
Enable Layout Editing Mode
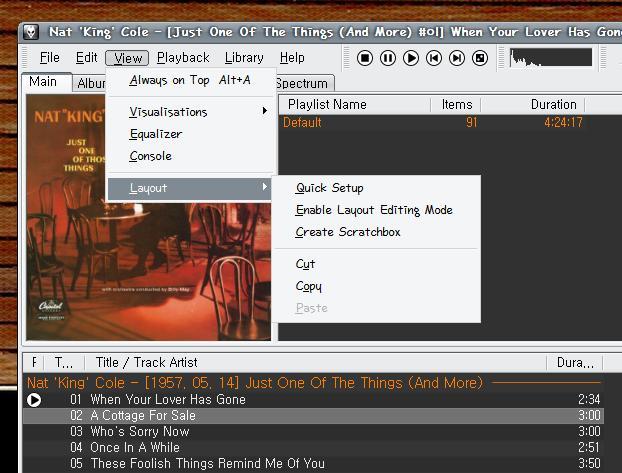pyautogui.click(x=377, y=210)
